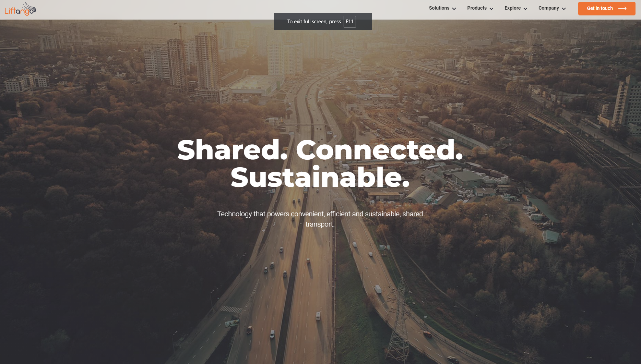The height and width of the screenshot is (364, 641).
Task: Click the arrow icon in Get in touch
Action: click(x=622, y=9)
